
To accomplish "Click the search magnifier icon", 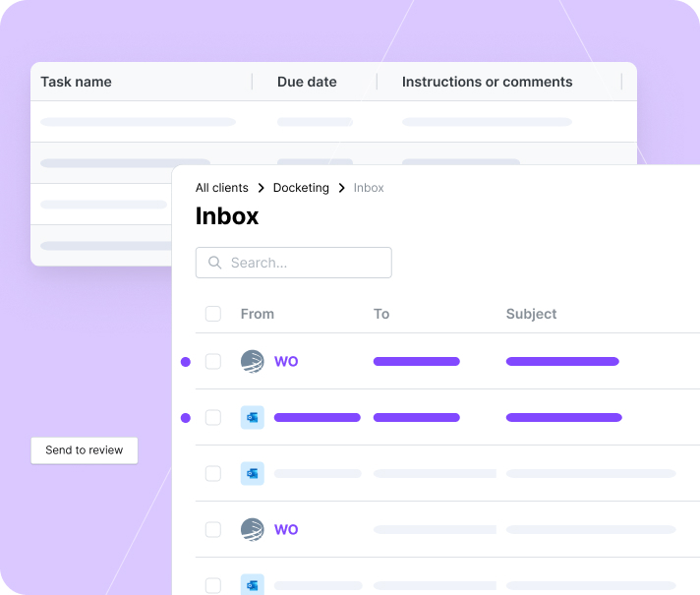I will point(214,263).
